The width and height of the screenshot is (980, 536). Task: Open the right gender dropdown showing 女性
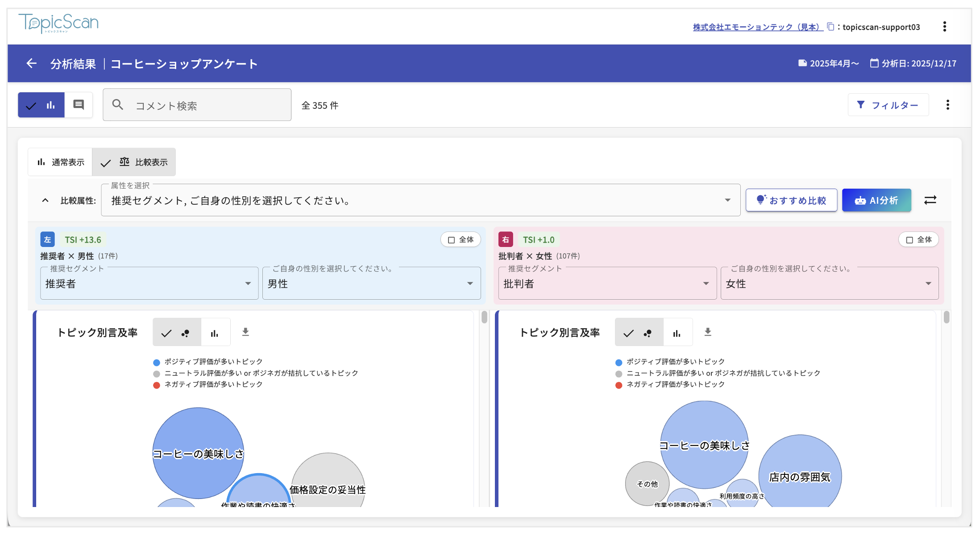(x=829, y=284)
